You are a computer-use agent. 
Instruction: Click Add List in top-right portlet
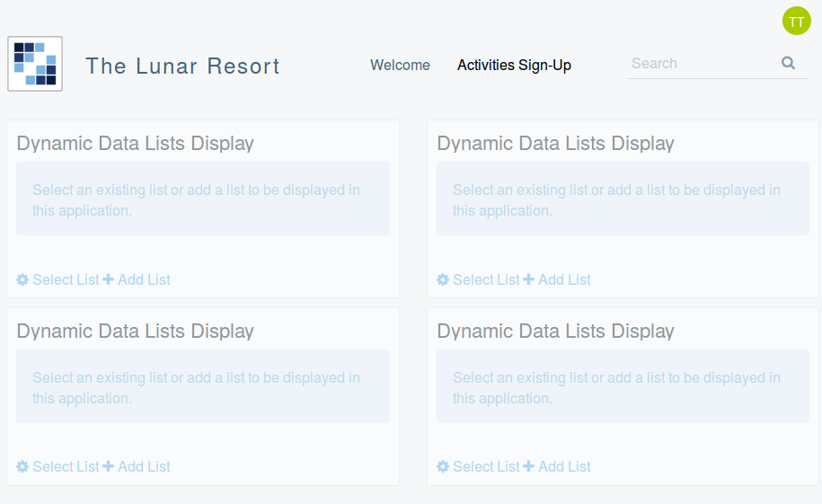[x=564, y=279]
